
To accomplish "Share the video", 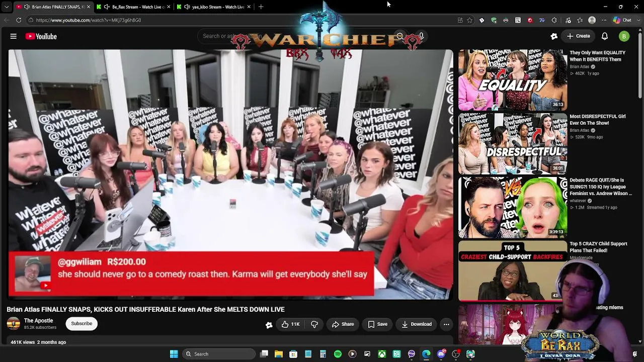I will 343,324.
